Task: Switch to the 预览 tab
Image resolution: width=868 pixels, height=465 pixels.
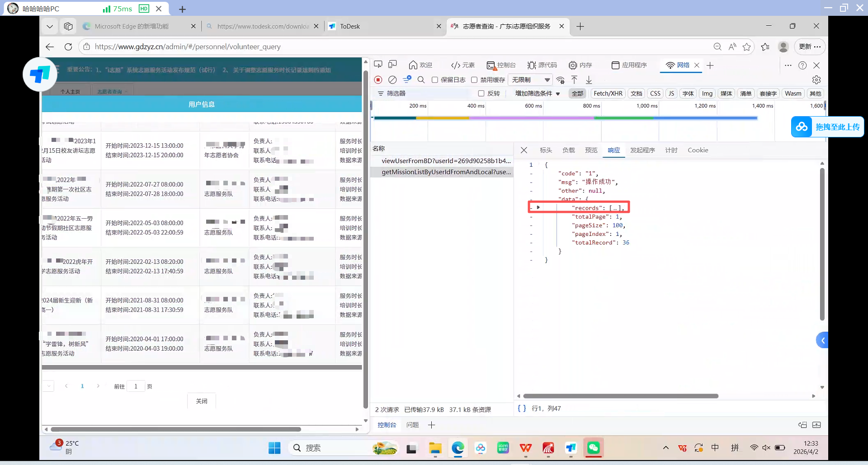Action: point(591,150)
